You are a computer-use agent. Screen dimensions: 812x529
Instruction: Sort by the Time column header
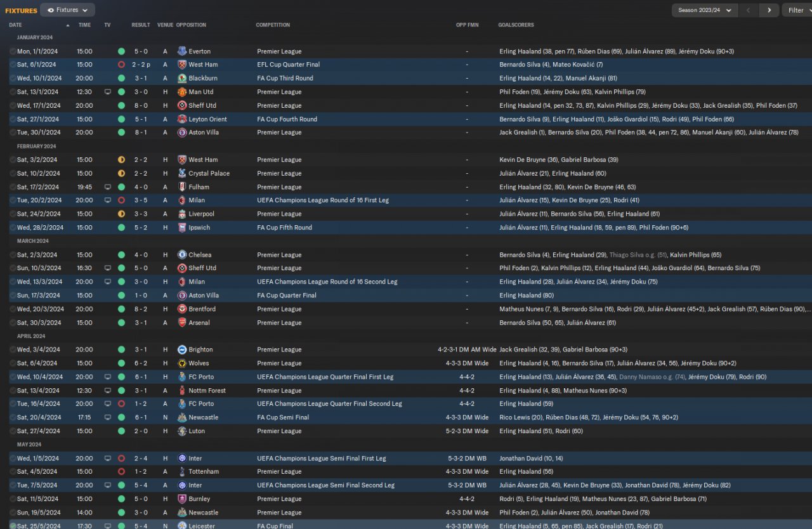pos(84,25)
